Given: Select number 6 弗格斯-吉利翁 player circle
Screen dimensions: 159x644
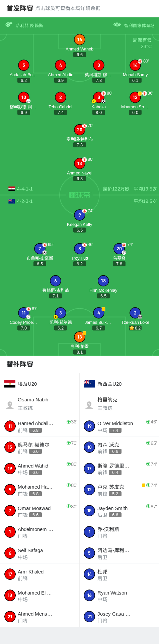Looking at the screenshot, I should (56, 281).
